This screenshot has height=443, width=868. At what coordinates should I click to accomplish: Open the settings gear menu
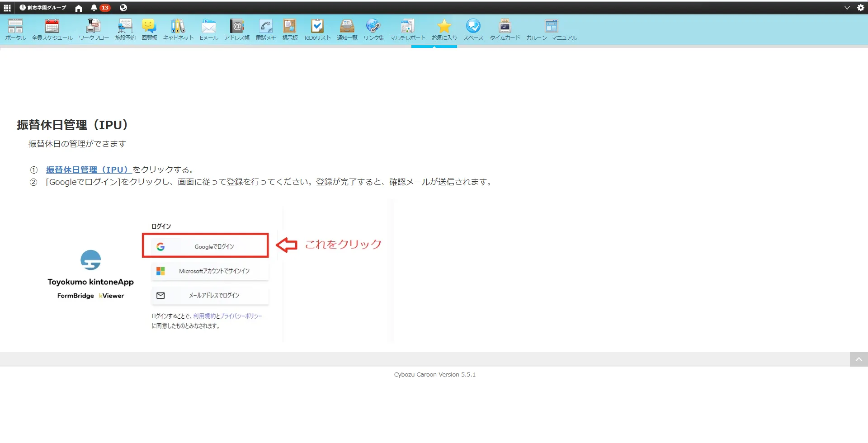point(860,8)
